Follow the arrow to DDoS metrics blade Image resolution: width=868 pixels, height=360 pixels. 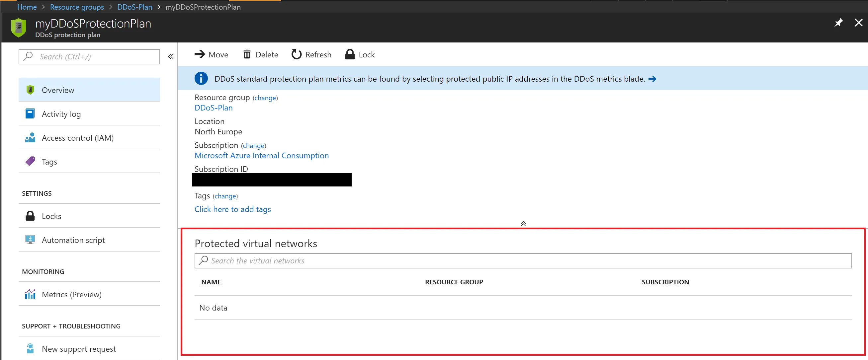652,79
